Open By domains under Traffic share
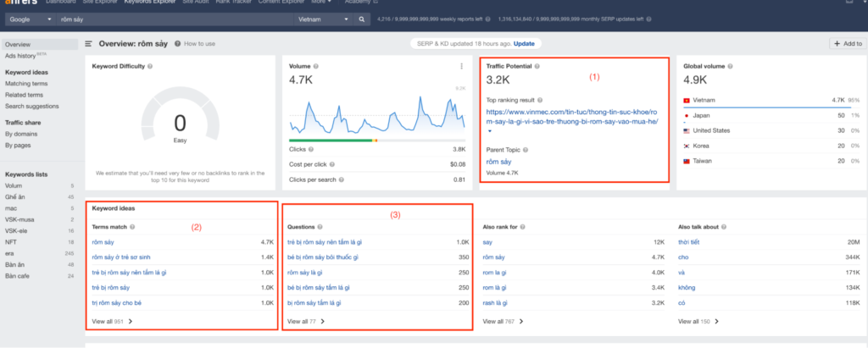 pos(21,134)
